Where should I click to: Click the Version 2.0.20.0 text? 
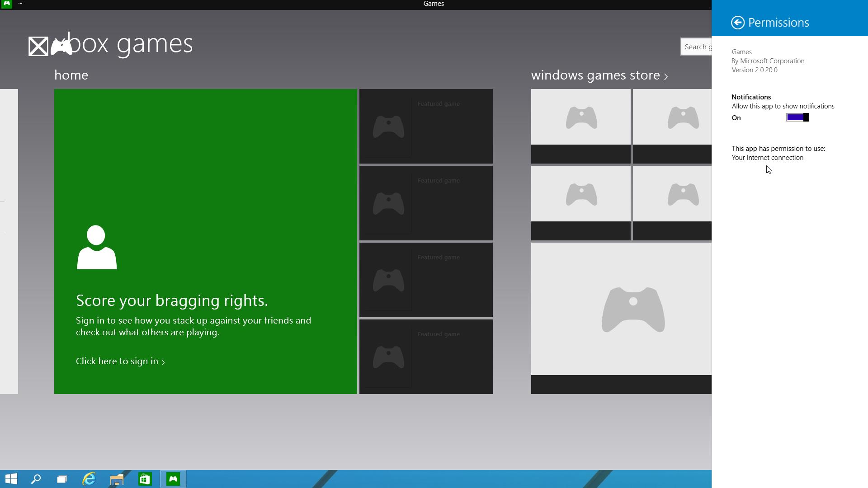755,70
